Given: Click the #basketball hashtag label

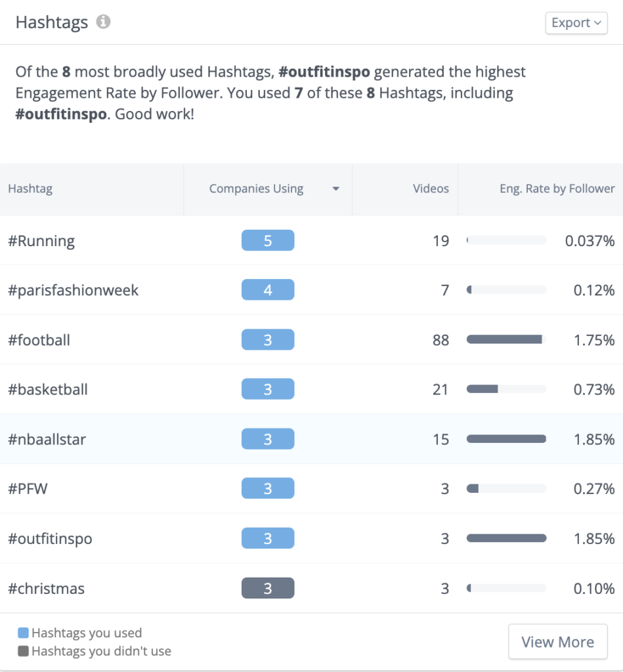Looking at the screenshot, I should 49,389.
